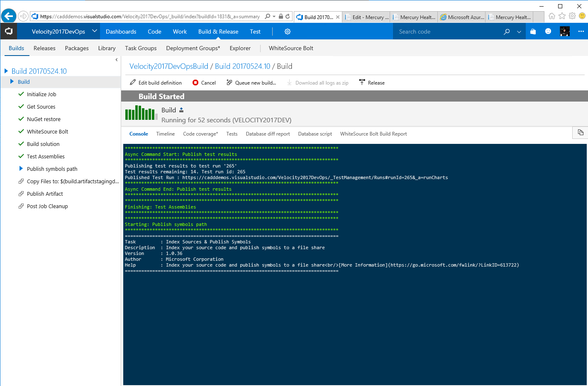Select the Build solution step
This screenshot has width=588, height=386.
coord(43,144)
